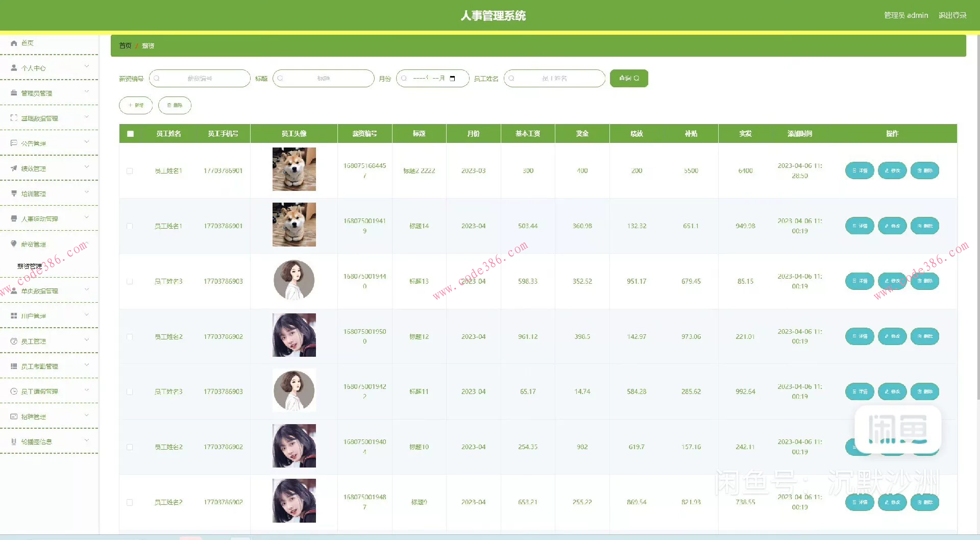Click the employee photo in 标题10 row
Image resolution: width=980 pixels, height=540 pixels.
(x=294, y=446)
